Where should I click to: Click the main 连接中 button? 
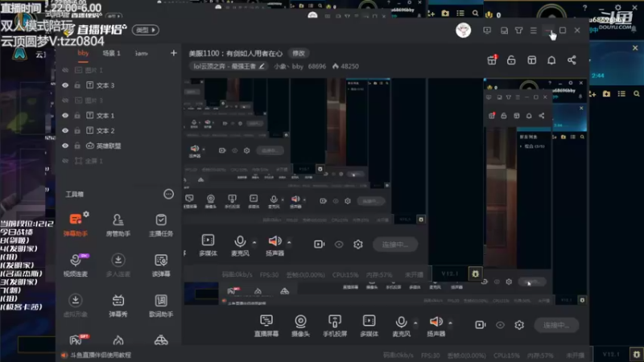pos(556,325)
